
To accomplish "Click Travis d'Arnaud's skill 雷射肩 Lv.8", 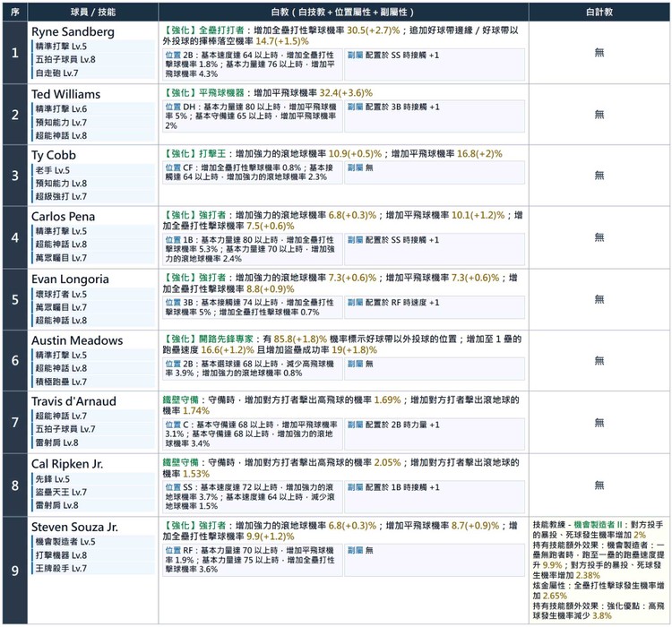I will [93, 442].
